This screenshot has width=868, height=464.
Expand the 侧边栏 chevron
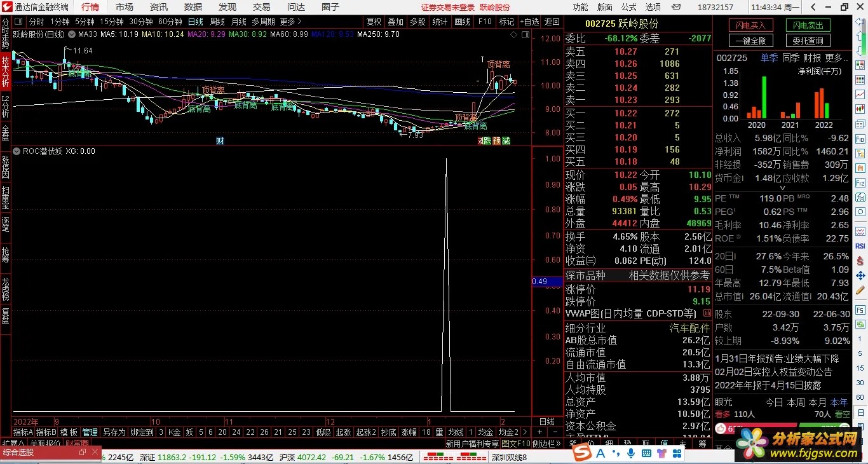(x=559, y=444)
